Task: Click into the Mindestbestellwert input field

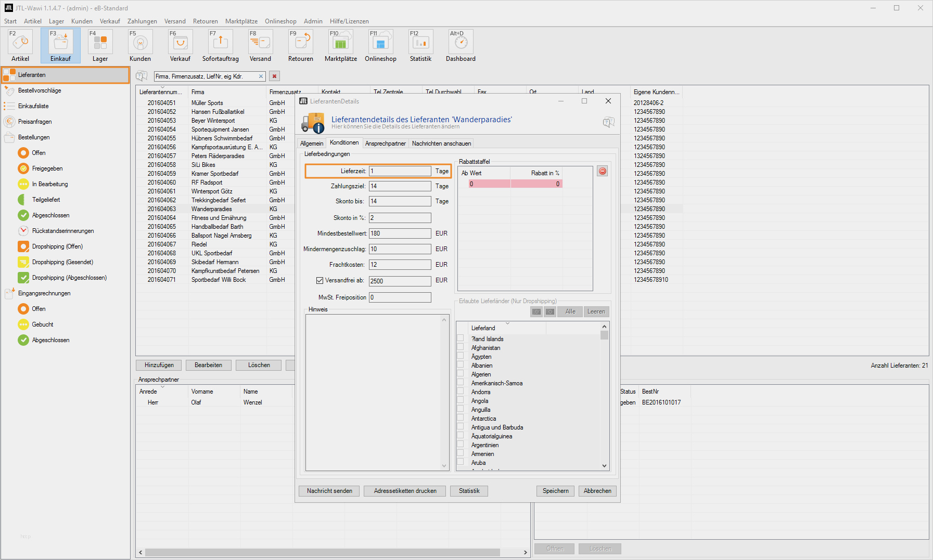Action: (x=400, y=233)
